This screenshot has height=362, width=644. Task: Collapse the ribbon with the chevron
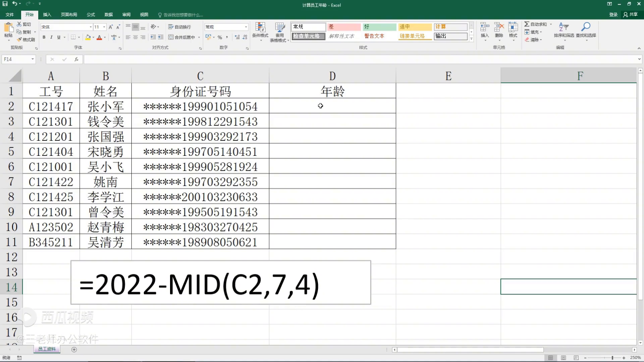pyautogui.click(x=639, y=48)
